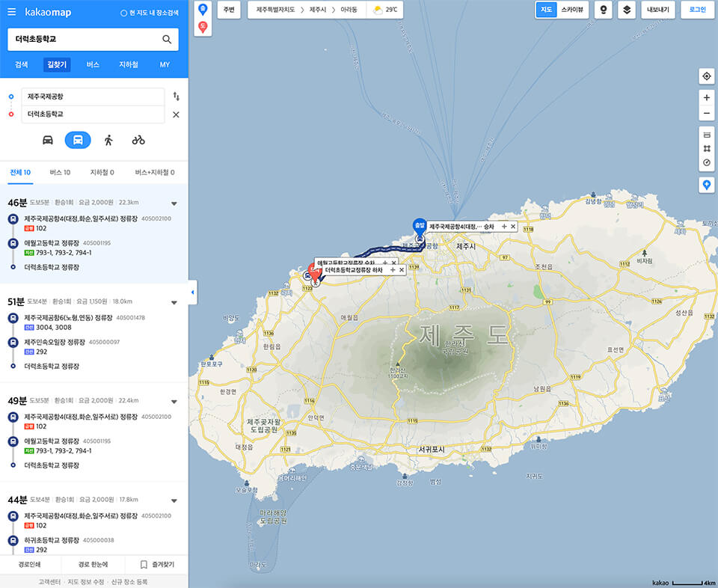Open the 지하철 top tab
This screenshot has width=718, height=588.
tap(128, 64)
